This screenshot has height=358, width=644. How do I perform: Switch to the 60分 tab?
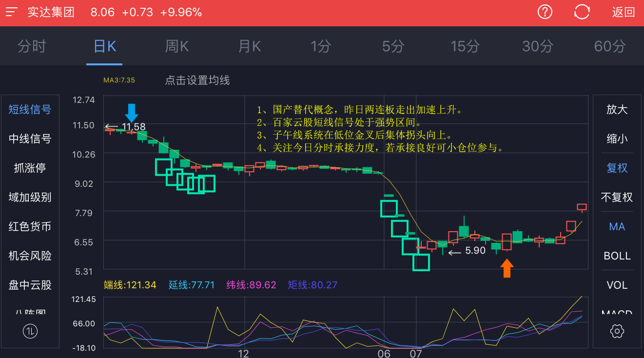click(x=610, y=46)
